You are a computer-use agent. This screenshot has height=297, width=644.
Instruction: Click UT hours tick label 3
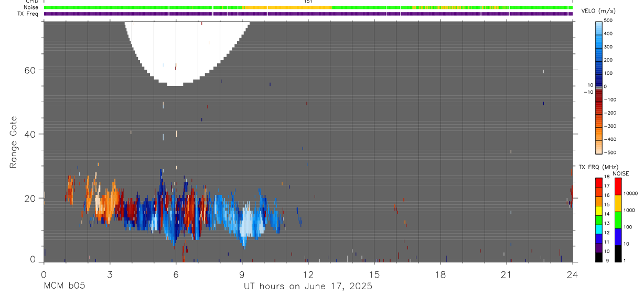click(x=110, y=274)
